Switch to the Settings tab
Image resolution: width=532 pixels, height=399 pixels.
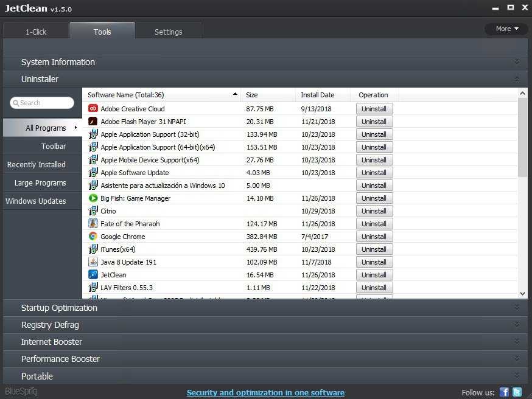(168, 32)
